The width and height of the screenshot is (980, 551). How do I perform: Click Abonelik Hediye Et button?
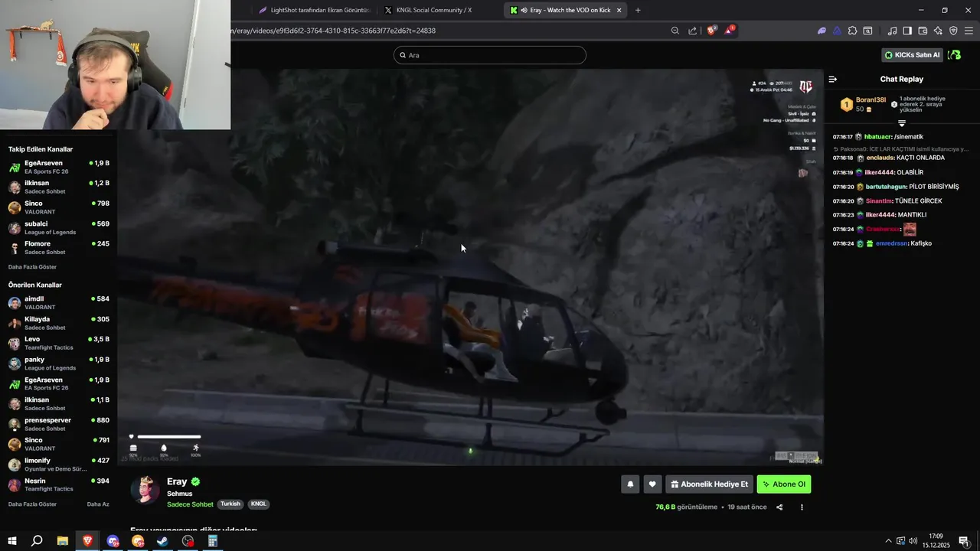tap(709, 484)
